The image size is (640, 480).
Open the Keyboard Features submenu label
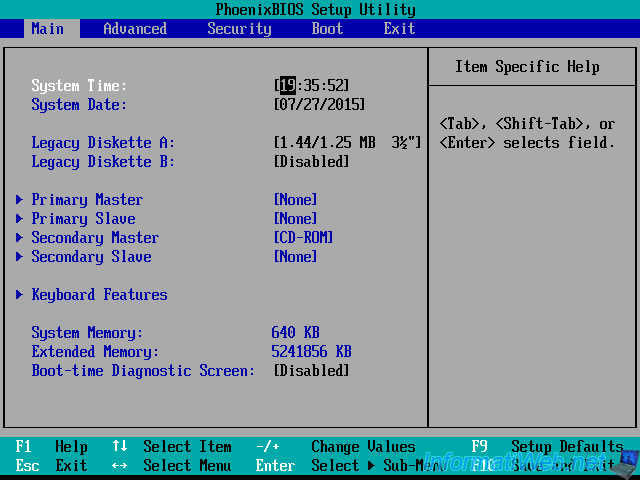(99, 295)
